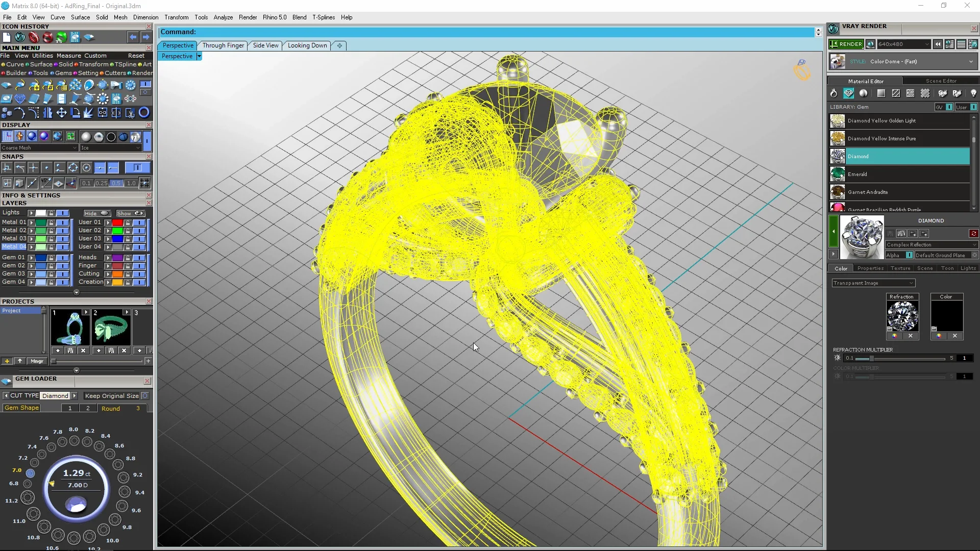The image size is (980, 551).
Task: Click the green RENDER button
Action: pos(846,44)
